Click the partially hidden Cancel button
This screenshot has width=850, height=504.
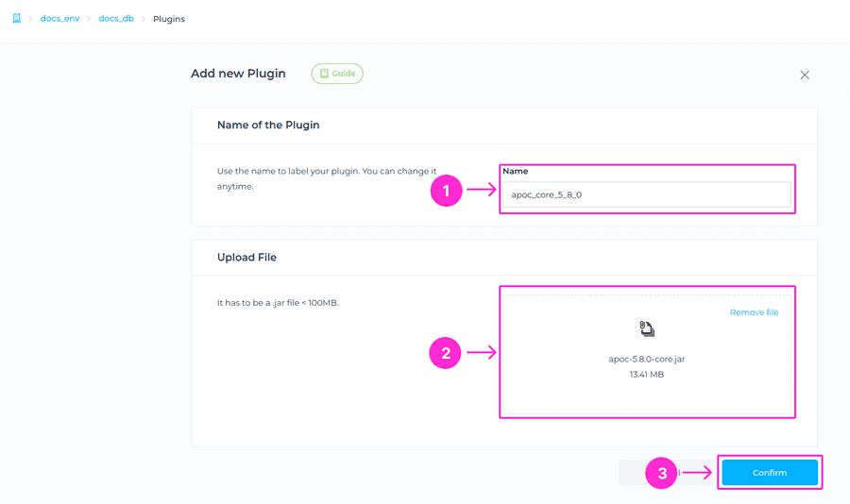coord(633,472)
